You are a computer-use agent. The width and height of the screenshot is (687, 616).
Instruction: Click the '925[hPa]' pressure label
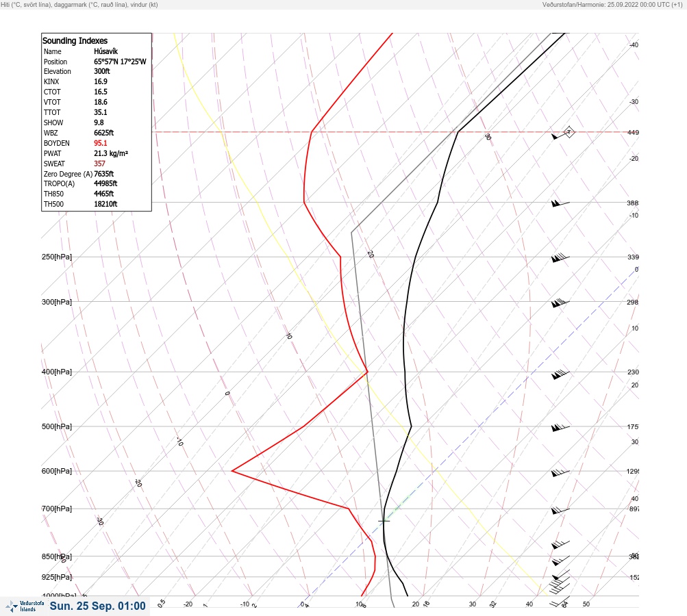[x=57, y=577]
